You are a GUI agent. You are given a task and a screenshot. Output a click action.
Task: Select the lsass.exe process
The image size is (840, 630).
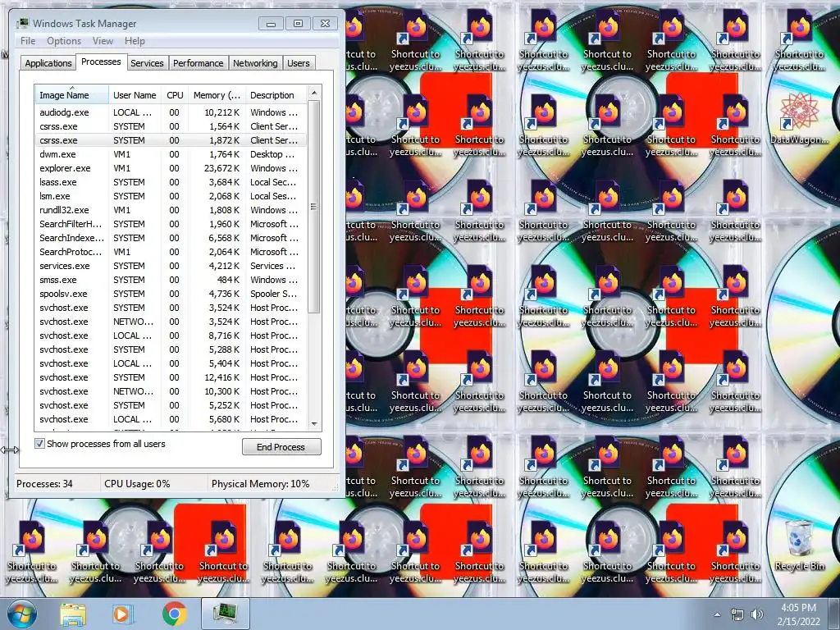coord(171,182)
